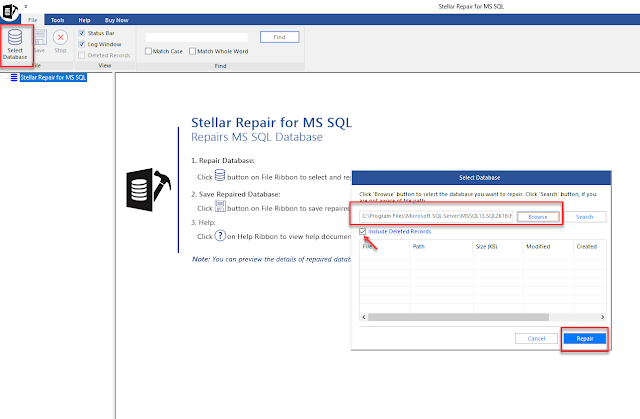Open the File ribbon tab
This screenshot has height=419, width=640.
pos(33,20)
